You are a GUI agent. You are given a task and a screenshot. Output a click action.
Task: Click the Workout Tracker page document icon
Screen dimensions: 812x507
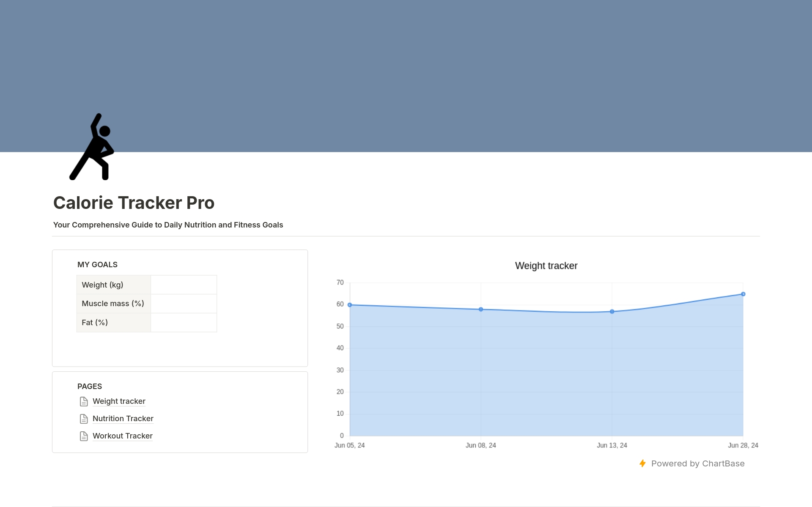coord(84,436)
